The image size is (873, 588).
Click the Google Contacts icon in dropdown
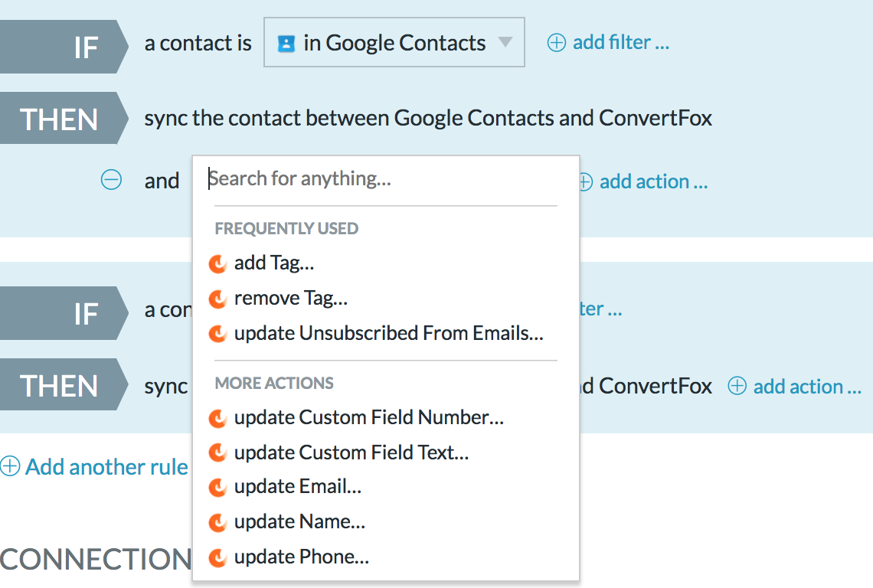(286, 44)
